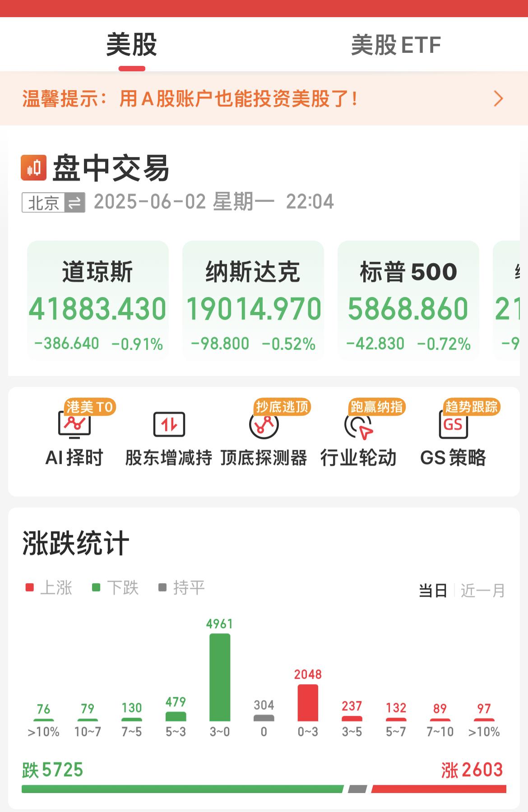Screen dimensions: 528x812
Task: Tap the 趋势跟踪 badge
Action: coord(472,407)
